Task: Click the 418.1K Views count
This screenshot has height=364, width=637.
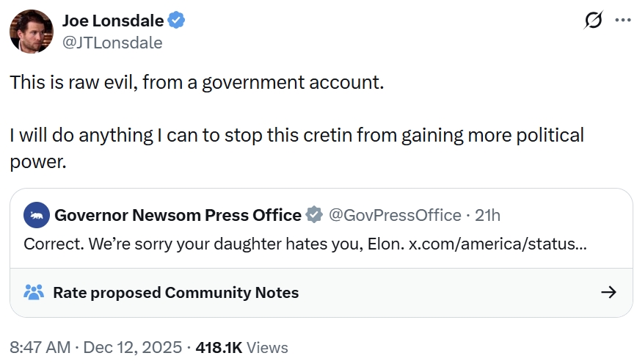Action: pos(241,347)
